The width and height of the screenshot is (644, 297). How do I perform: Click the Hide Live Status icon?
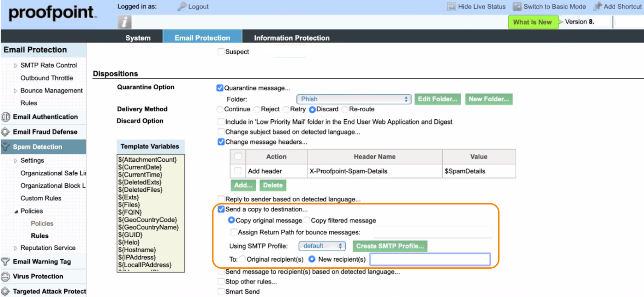click(x=452, y=6)
